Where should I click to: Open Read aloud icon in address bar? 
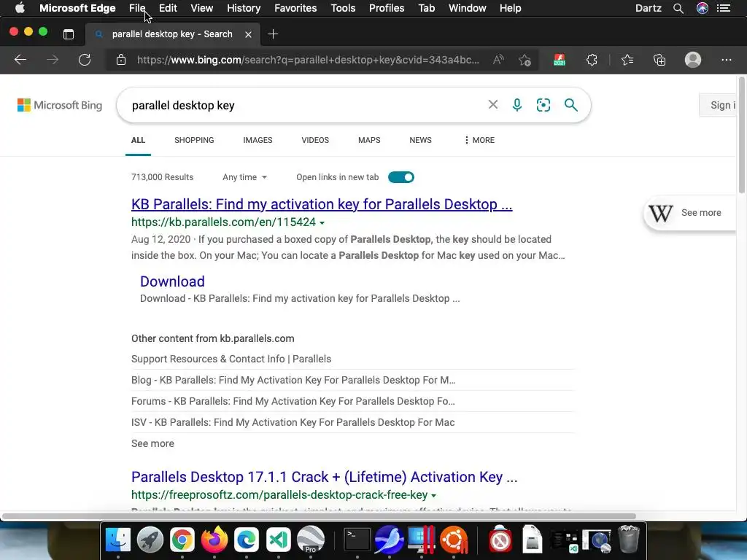click(498, 60)
